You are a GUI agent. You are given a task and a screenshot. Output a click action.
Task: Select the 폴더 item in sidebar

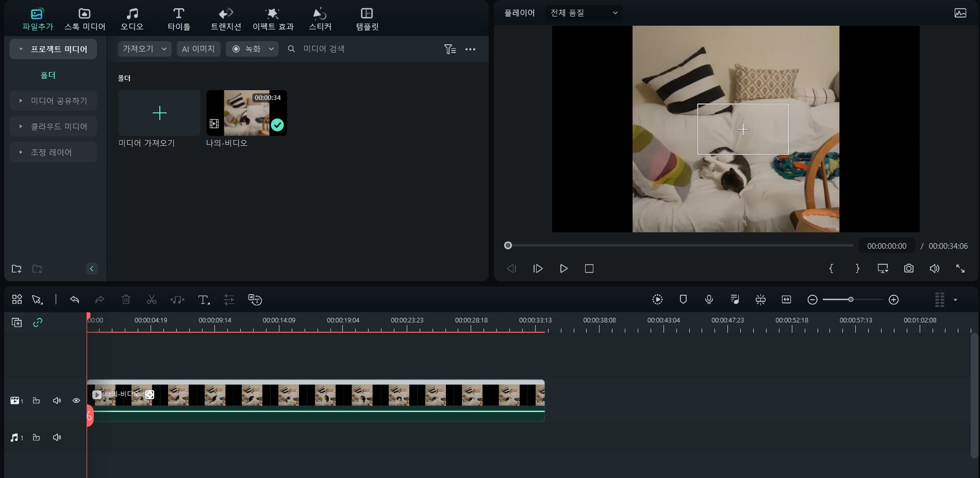pos(48,75)
